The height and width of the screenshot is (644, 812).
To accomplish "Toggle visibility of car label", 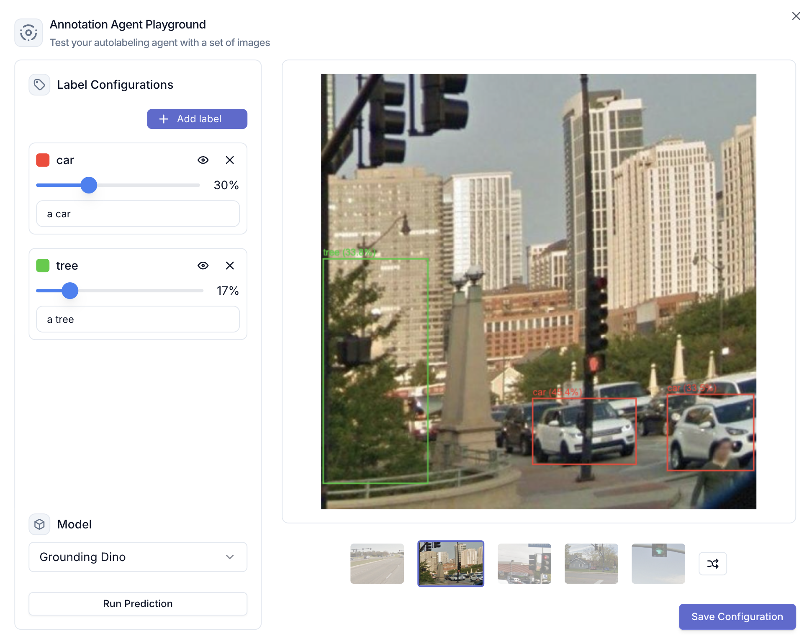I will [203, 160].
